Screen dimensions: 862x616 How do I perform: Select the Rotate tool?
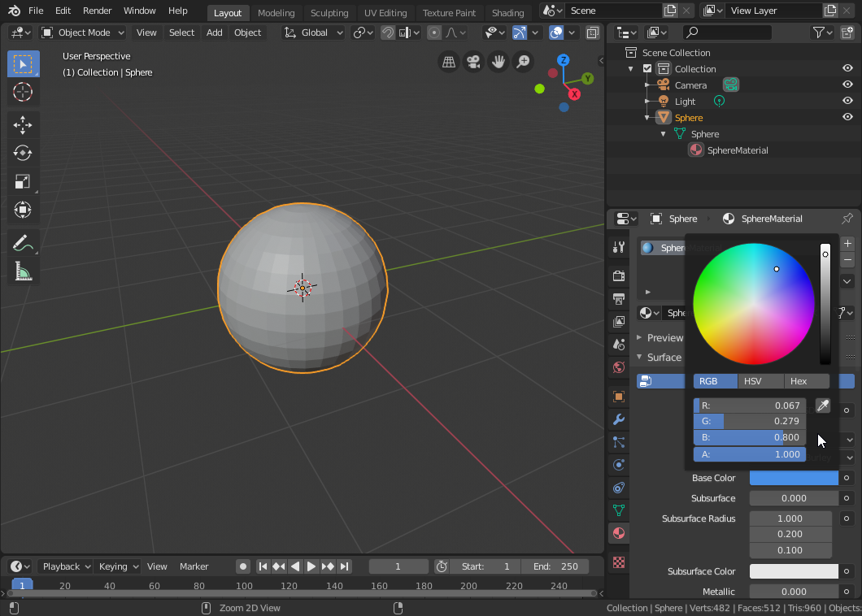(x=23, y=153)
